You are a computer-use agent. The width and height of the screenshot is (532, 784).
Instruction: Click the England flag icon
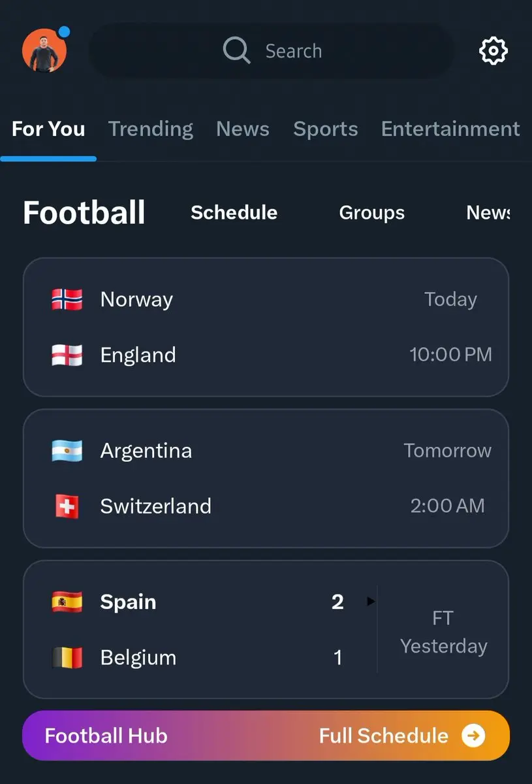(67, 355)
